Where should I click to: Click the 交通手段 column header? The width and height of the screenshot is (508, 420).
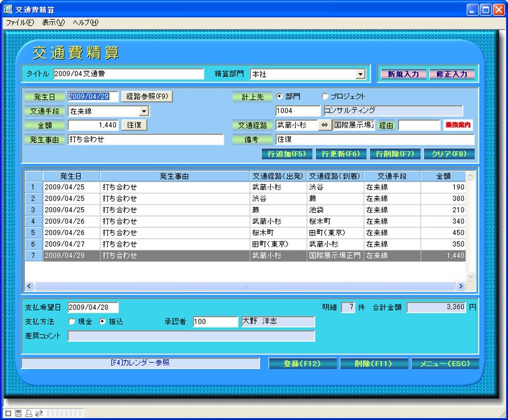(392, 176)
